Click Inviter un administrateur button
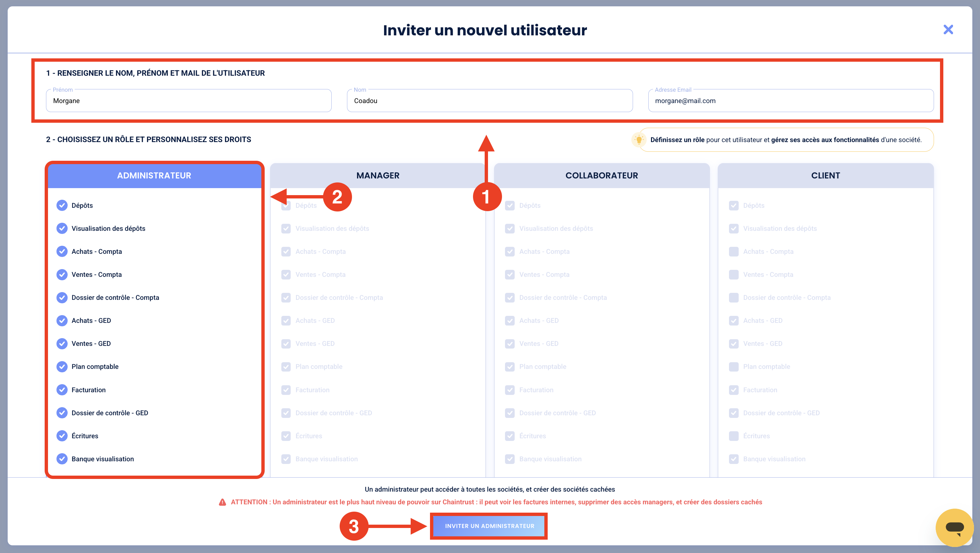 click(489, 526)
